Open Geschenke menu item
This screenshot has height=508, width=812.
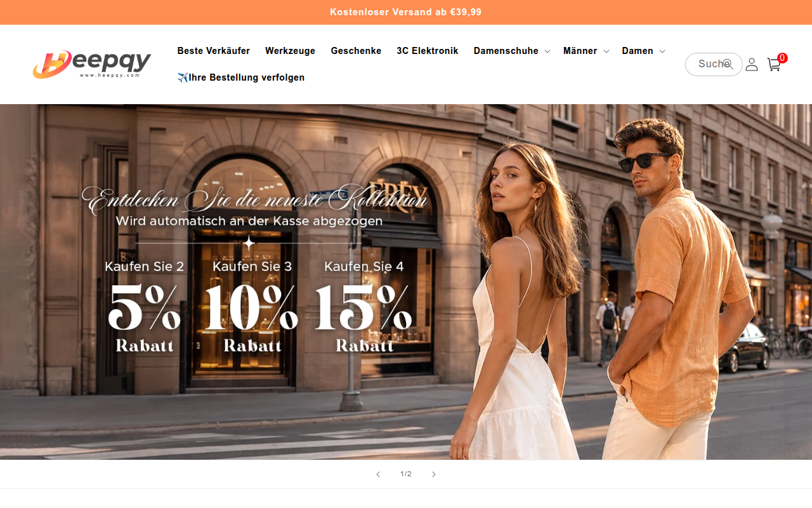pyautogui.click(x=356, y=51)
